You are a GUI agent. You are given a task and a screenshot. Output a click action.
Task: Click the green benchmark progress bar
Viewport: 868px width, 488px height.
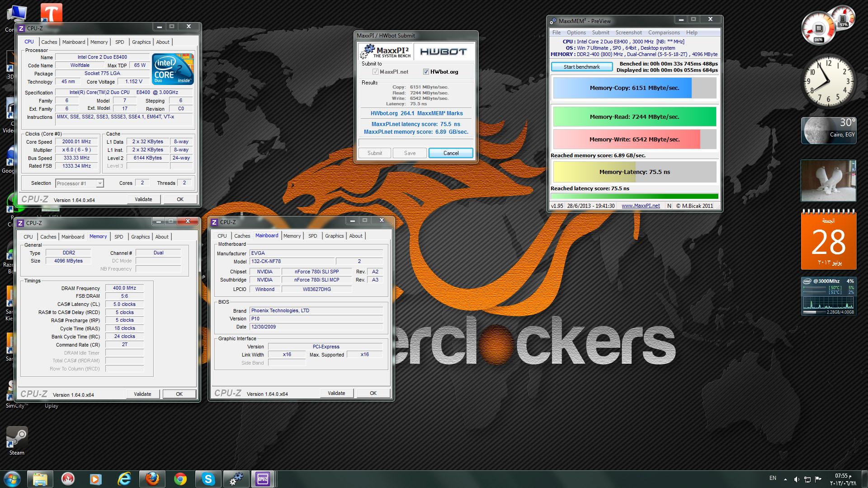pos(635,197)
